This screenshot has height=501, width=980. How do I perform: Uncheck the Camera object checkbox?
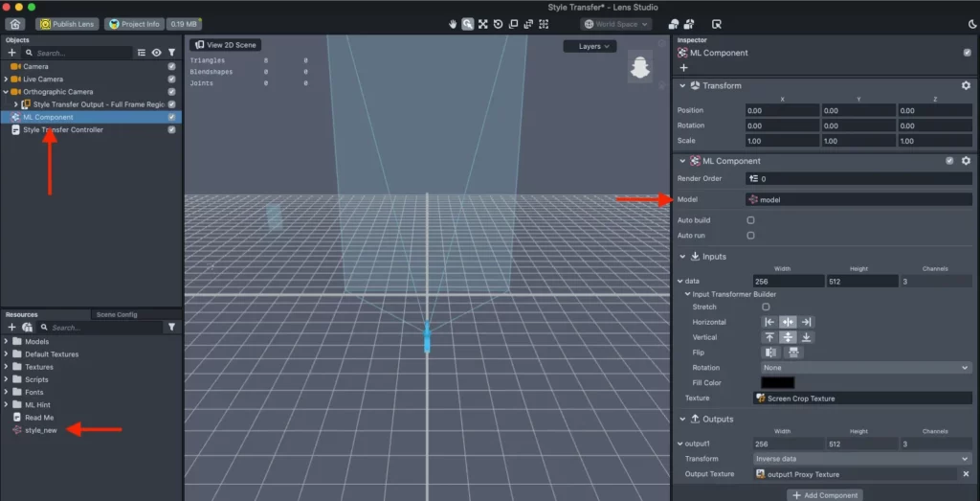tap(172, 66)
